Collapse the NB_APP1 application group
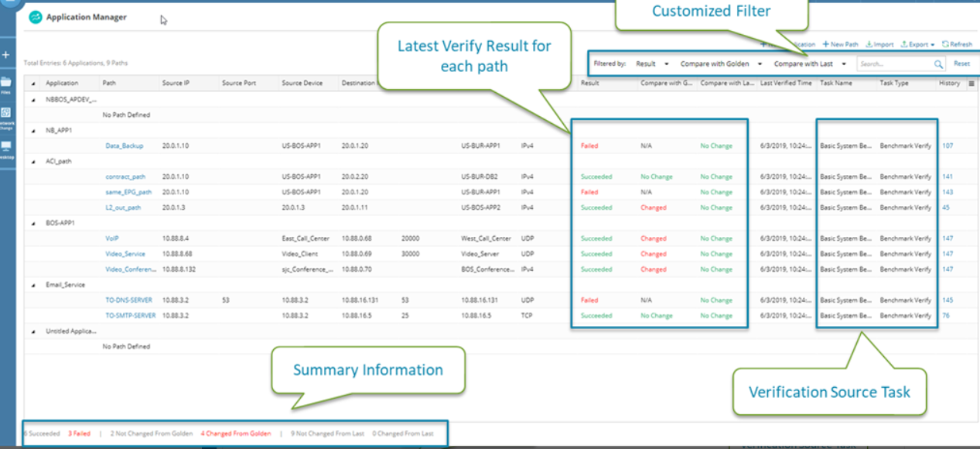The width and height of the screenshot is (980, 449). (x=33, y=130)
